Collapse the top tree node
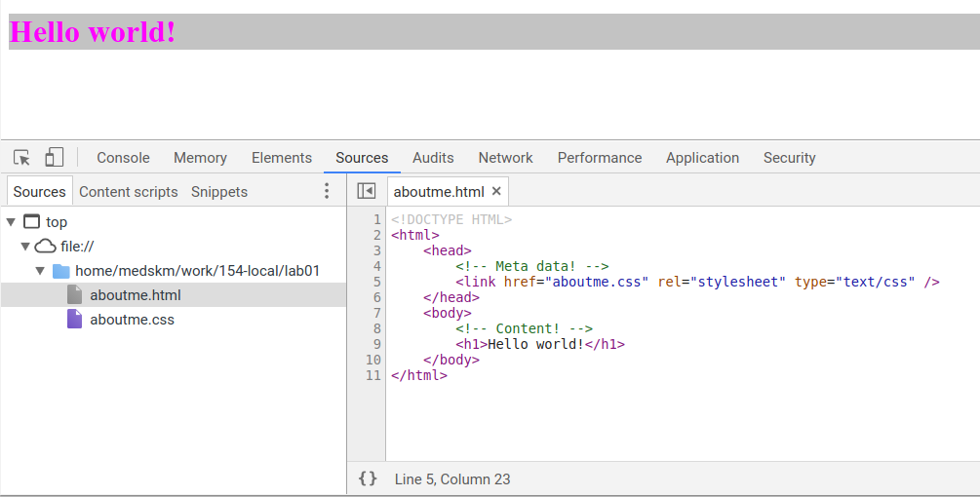Screen dimensions: 980x497 click(x=11, y=222)
